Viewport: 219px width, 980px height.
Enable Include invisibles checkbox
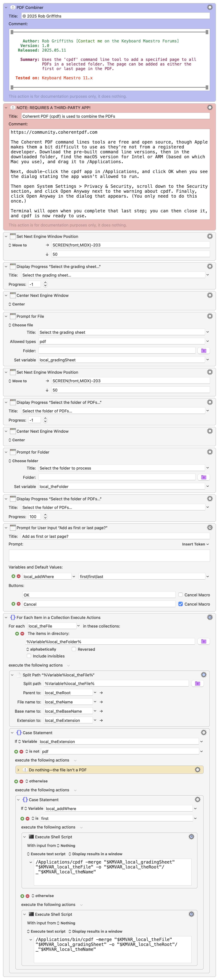click(x=29, y=656)
